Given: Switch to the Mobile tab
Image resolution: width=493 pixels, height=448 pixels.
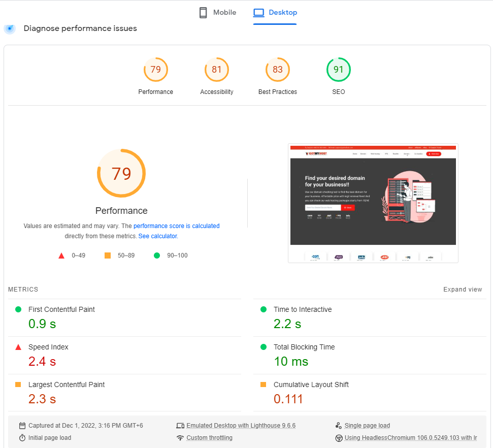Looking at the screenshot, I should tap(217, 12).
